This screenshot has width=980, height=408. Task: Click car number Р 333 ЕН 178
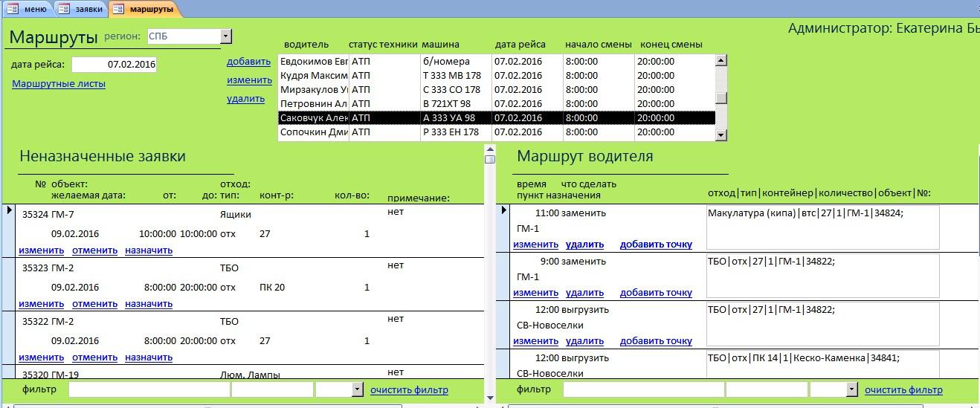coord(451,132)
